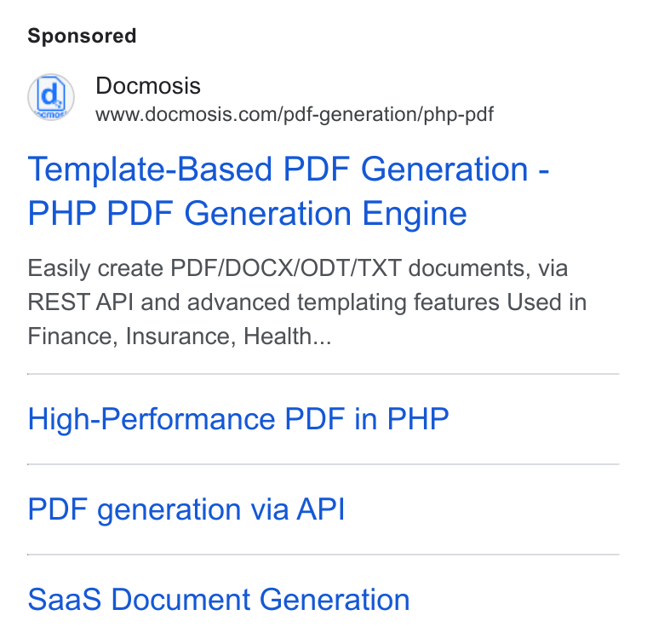Screen dimensions: 647x644
Task: Click the Docmosis advertiser name
Action: [148, 86]
